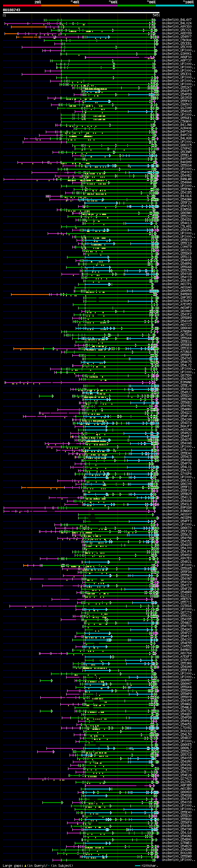197x868 pixels.
Task: Select the UniRef100_Q54YK3 label
Action: pos(177,172)
